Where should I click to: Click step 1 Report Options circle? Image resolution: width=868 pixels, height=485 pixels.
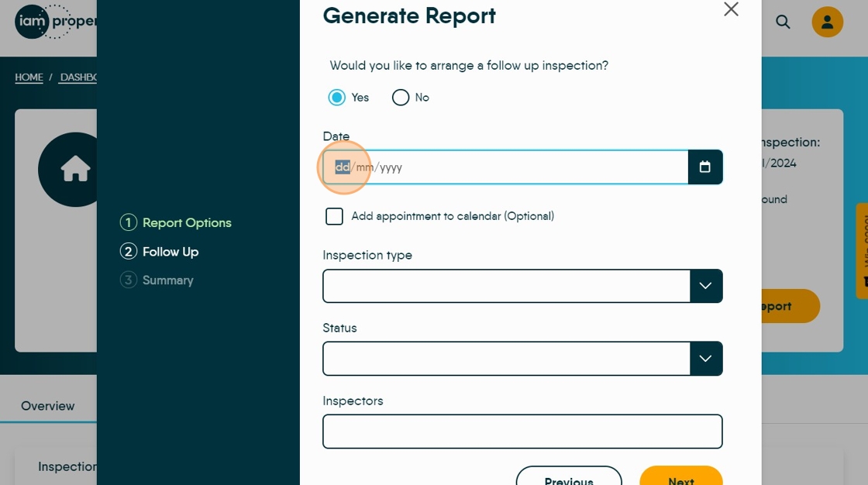(129, 222)
